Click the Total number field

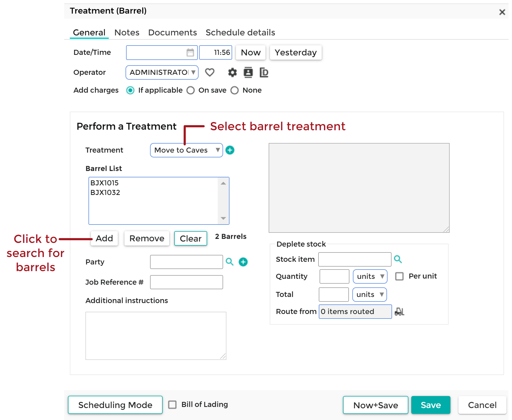click(334, 295)
